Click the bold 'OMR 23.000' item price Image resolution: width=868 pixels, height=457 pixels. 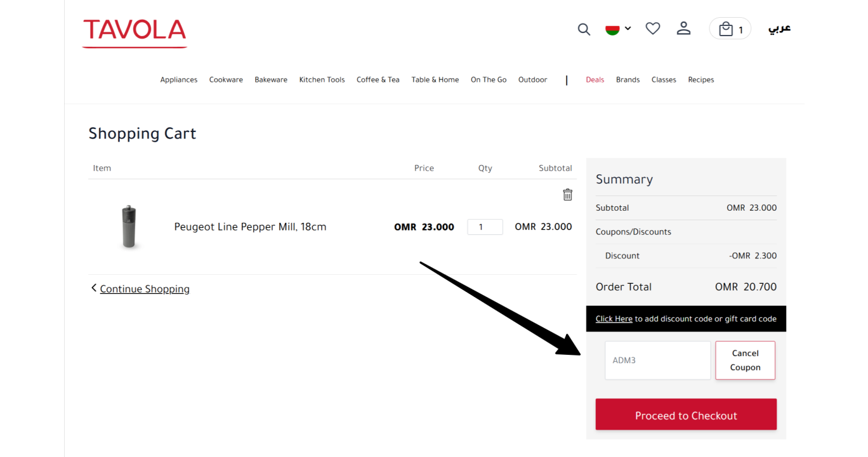coord(424,227)
